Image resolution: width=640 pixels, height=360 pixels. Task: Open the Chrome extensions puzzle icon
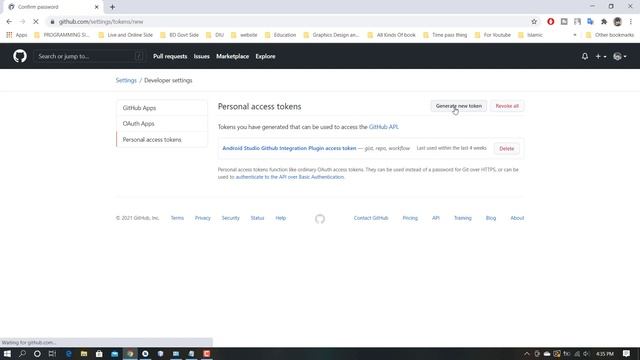click(x=604, y=22)
